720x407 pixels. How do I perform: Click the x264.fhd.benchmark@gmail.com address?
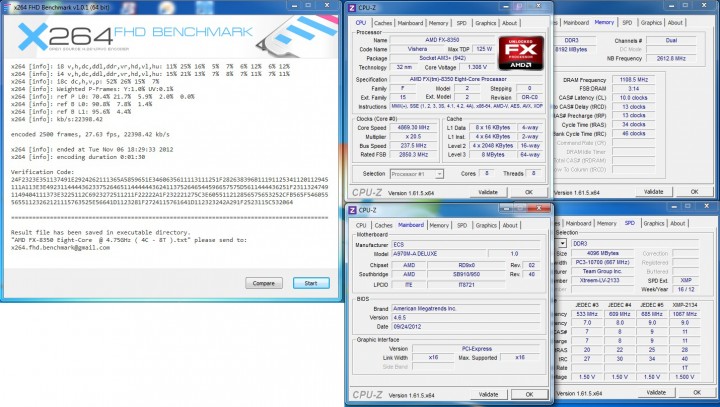(x=60, y=247)
